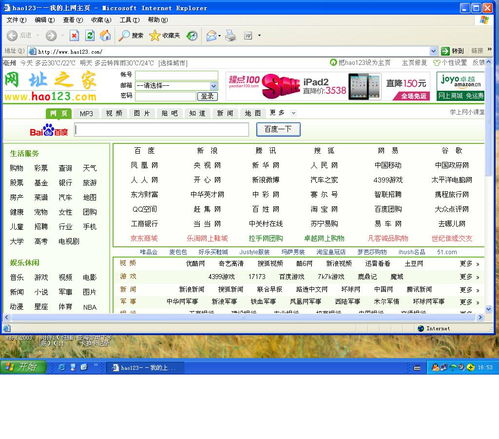
Task: Click the 更多 link in the 视频 row
Action: pyautogui.click(x=469, y=264)
